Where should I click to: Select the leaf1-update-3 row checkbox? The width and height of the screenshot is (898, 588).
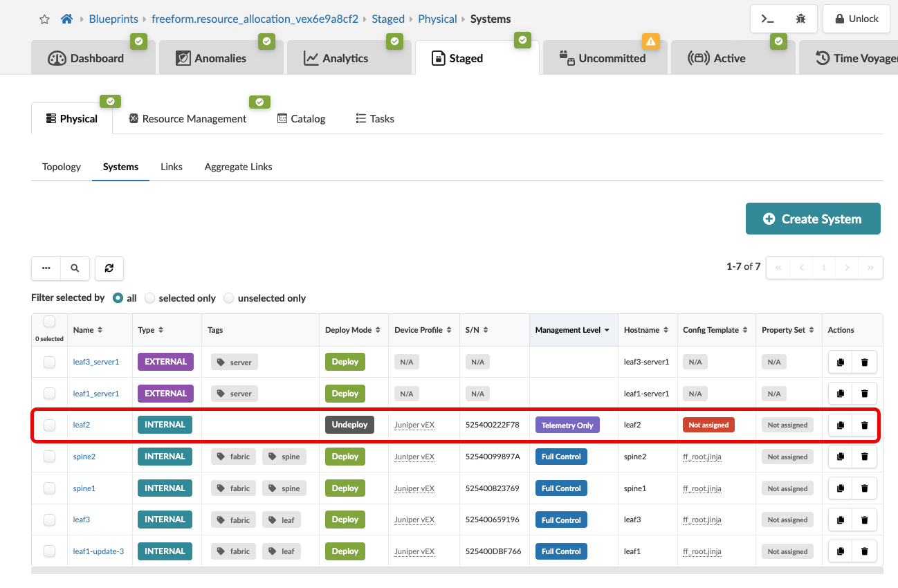pos(49,551)
